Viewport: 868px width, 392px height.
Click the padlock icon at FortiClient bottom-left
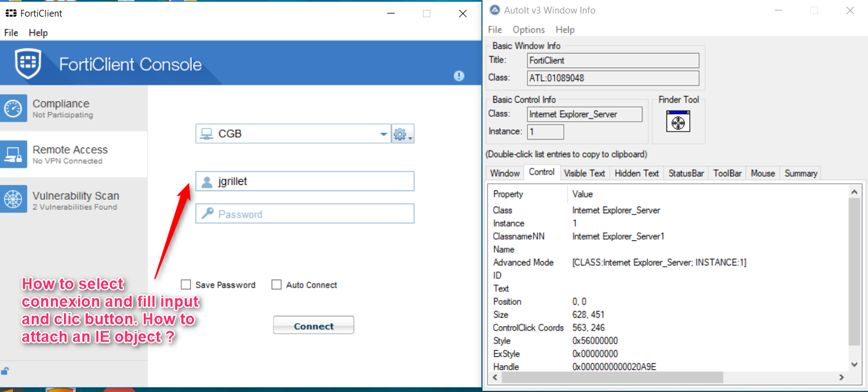pos(5,371)
